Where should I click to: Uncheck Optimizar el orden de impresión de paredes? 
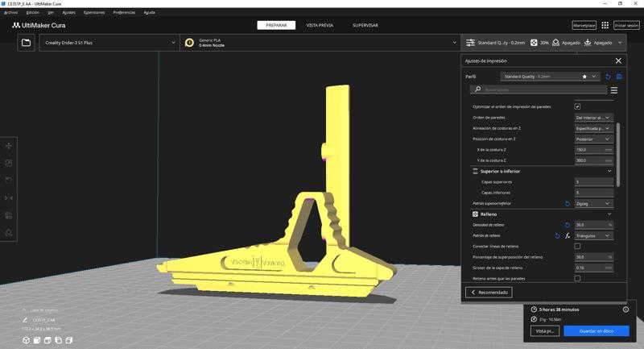[x=577, y=106]
